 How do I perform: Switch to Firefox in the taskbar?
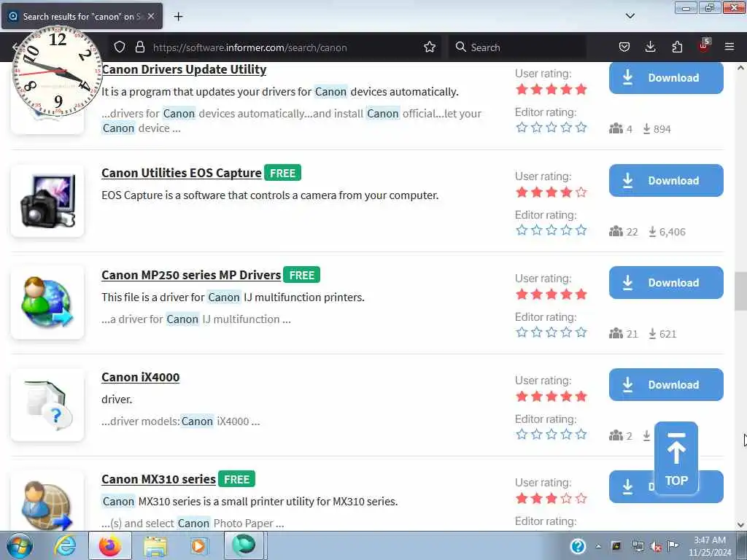[x=109, y=546]
